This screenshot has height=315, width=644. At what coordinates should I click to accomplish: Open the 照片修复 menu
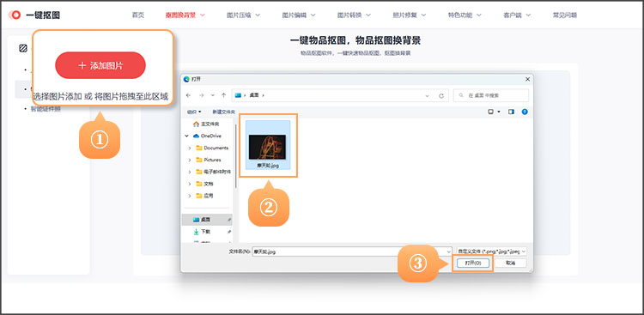click(x=410, y=15)
